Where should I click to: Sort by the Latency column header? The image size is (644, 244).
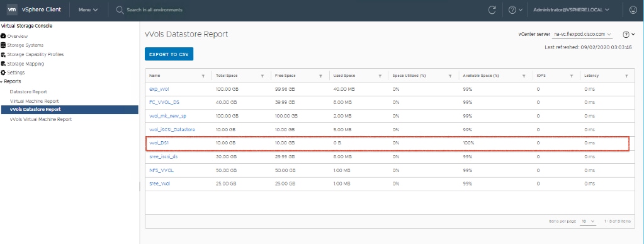591,76
